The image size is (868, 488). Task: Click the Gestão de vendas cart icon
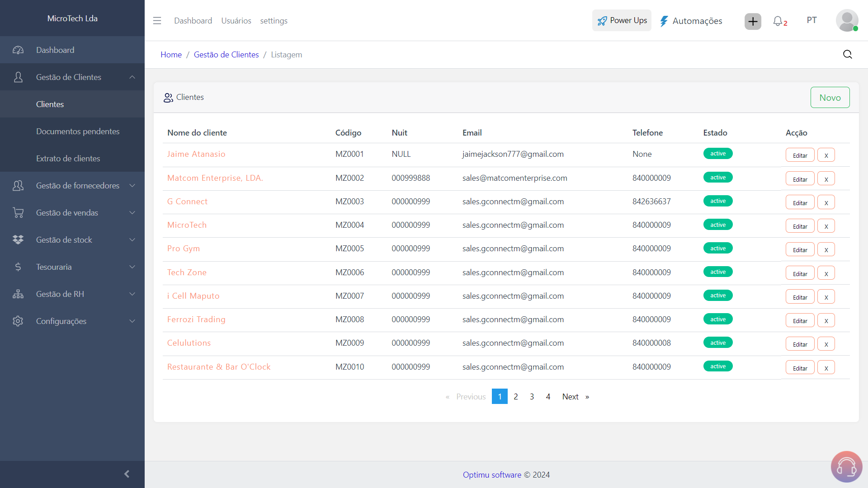pyautogui.click(x=18, y=212)
